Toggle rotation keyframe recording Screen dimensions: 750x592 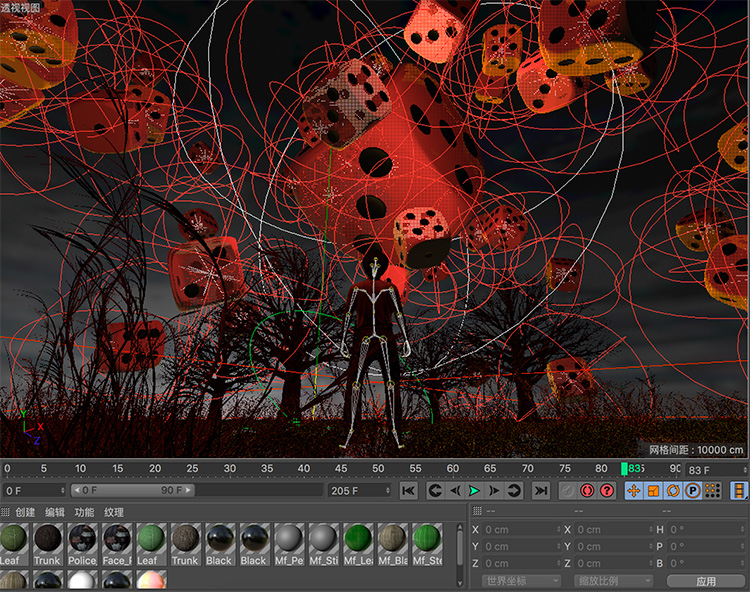coord(673,491)
